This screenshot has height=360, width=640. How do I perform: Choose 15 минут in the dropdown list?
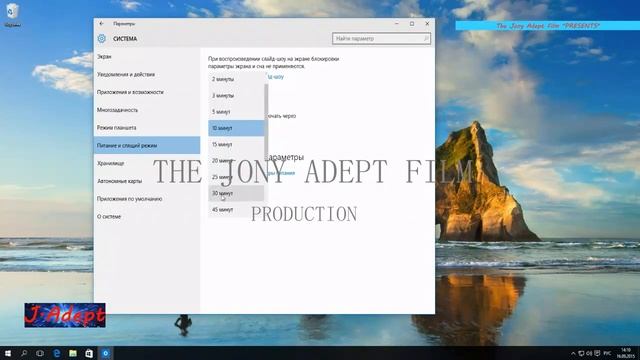[x=236, y=144]
